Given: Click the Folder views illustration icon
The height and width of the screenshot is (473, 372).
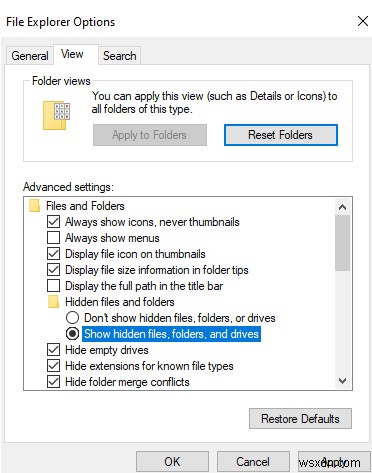Looking at the screenshot, I should [57, 115].
